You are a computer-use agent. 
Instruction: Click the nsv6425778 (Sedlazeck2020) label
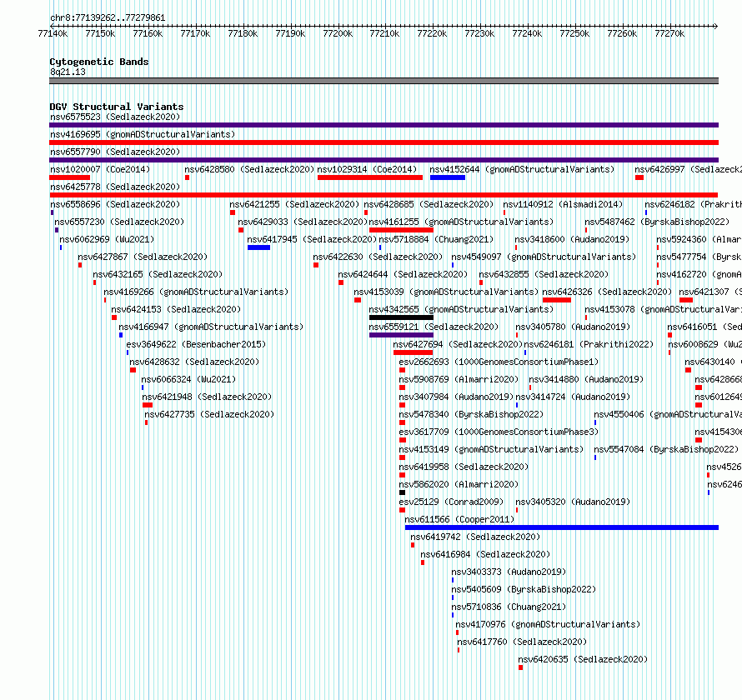click(115, 187)
